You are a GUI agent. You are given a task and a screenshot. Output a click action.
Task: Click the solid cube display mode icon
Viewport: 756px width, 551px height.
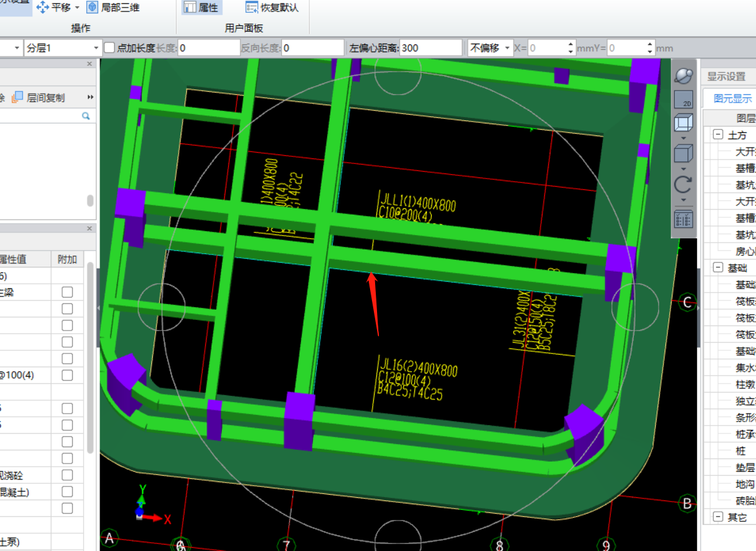(683, 154)
